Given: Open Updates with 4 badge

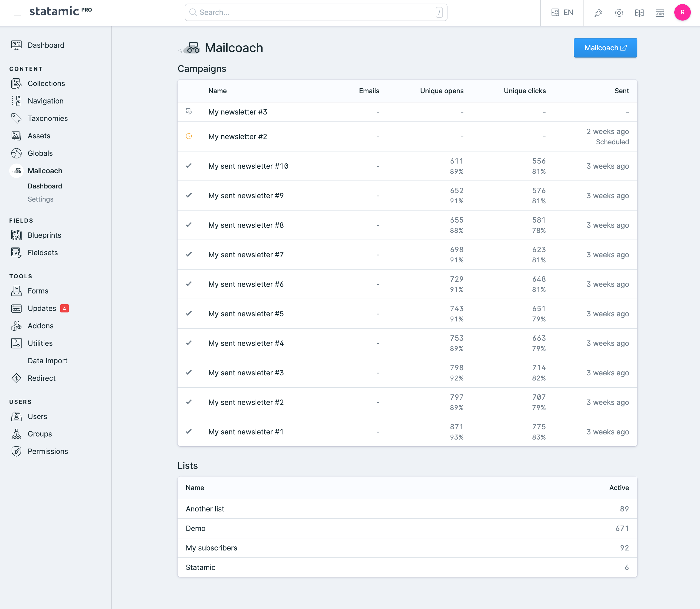Looking at the screenshot, I should 42,308.
